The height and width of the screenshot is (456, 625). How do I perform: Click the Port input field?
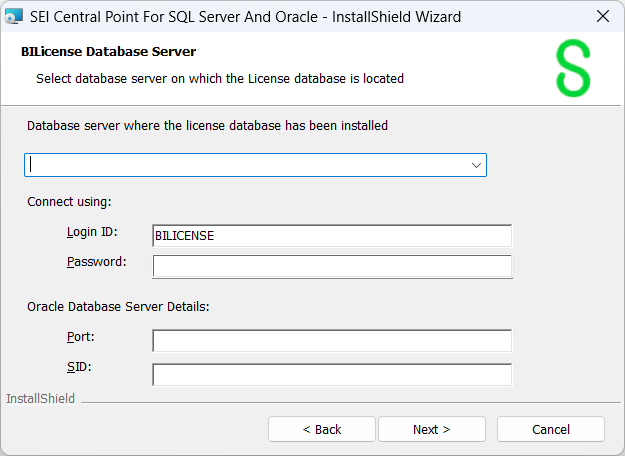331,341
